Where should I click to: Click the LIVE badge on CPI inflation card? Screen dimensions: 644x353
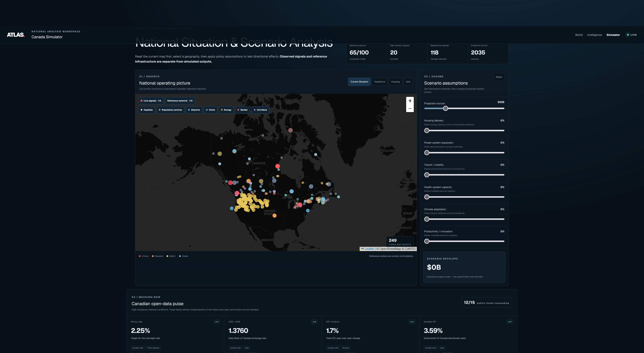[x=412, y=322]
